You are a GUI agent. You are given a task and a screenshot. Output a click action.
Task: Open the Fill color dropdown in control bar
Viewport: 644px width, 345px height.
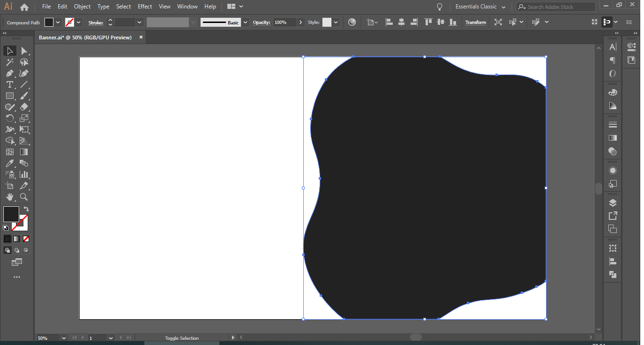coord(58,22)
